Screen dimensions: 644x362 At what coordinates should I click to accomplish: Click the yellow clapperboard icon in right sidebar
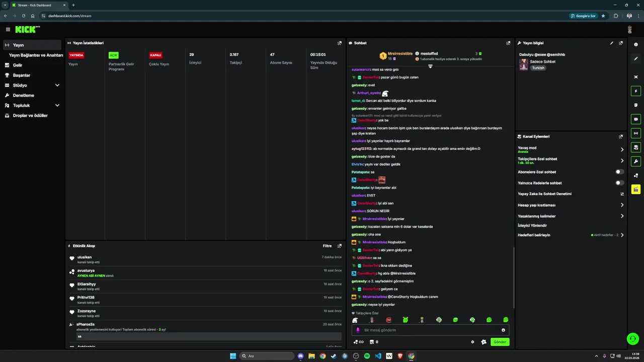point(636,190)
